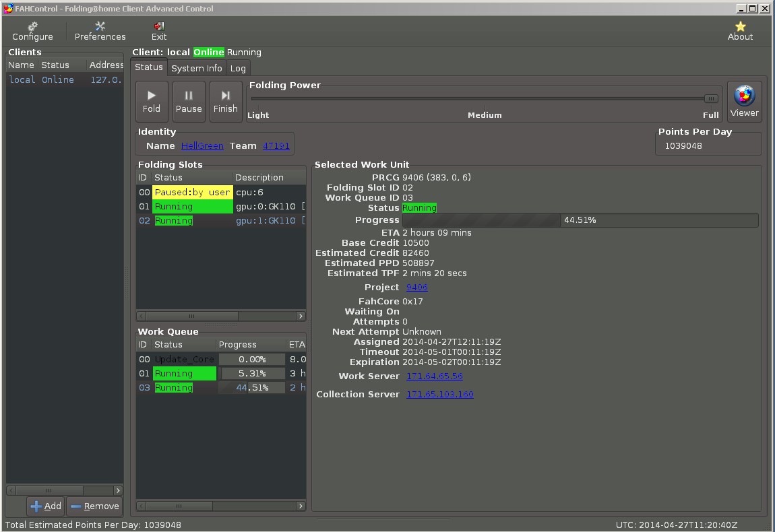Click the Points Per Day value 1039048
The width and height of the screenshot is (775, 532).
point(683,145)
